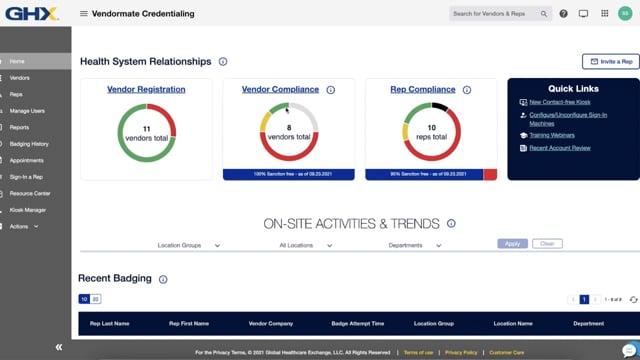Show 20 rows per page
Viewport: 640px width, 360px height.
[96, 299]
